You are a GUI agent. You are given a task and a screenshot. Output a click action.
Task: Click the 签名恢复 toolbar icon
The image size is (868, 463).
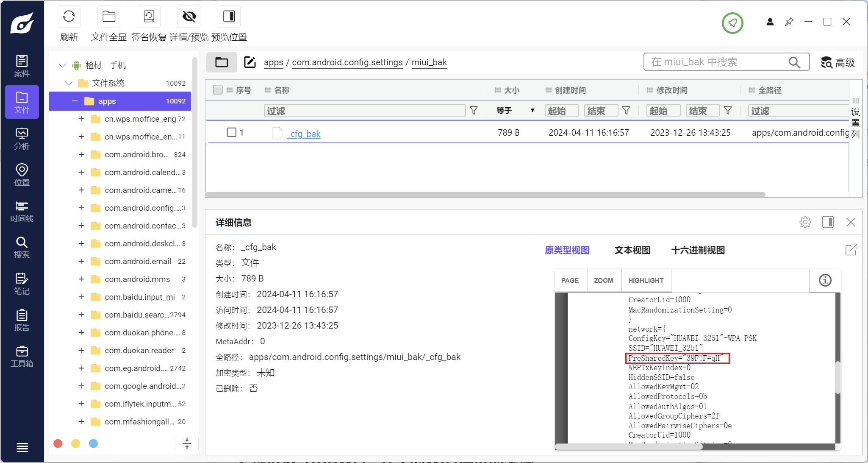[x=149, y=17]
